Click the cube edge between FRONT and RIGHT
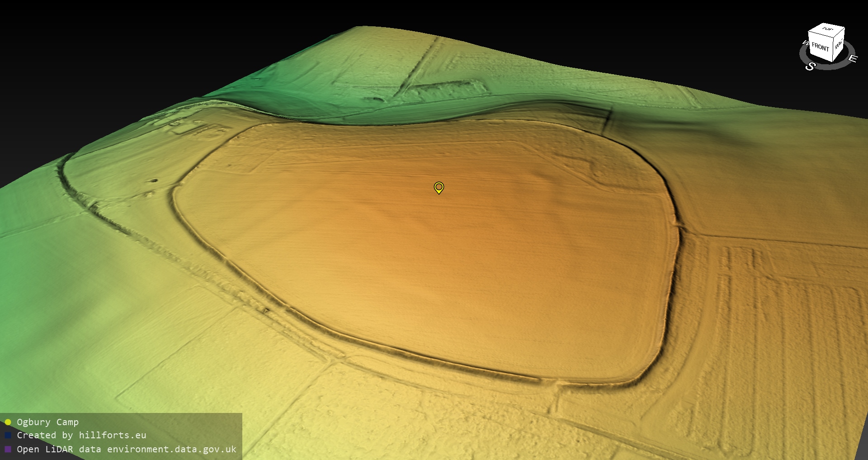Viewport: 868px width, 460px height. (833, 51)
